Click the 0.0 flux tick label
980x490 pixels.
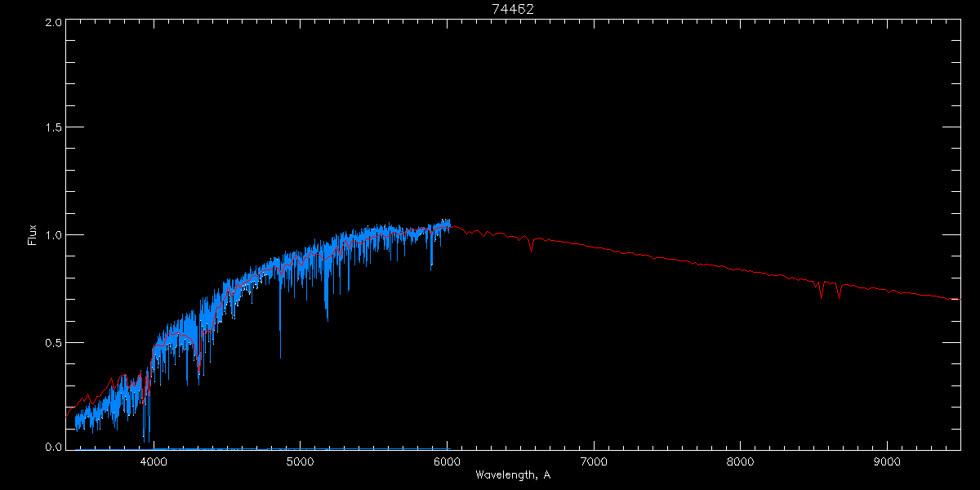[x=53, y=446]
